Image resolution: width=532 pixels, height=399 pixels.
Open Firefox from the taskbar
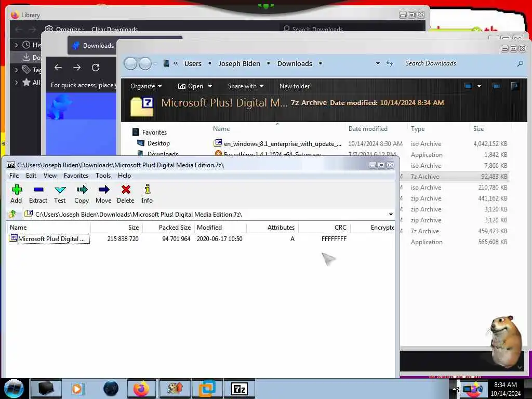141,389
